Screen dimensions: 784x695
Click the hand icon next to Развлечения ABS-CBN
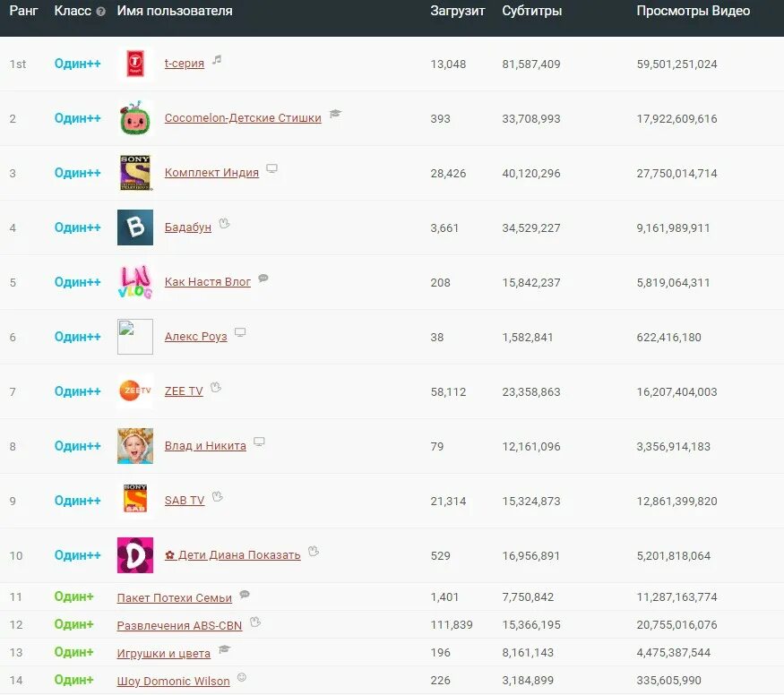[x=255, y=622]
